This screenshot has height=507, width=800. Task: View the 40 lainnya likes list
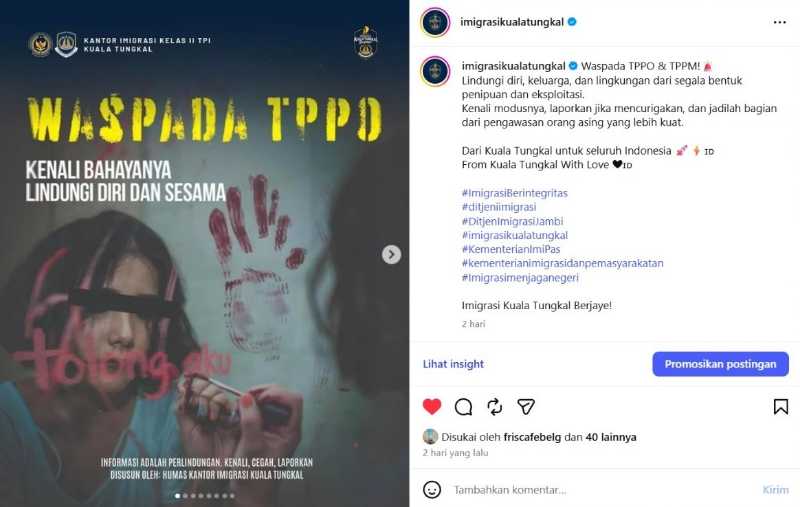(x=611, y=437)
